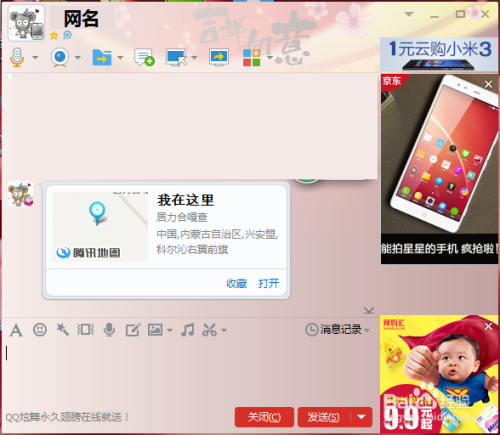
Task: Send a window shake nudge
Action: (x=85, y=330)
